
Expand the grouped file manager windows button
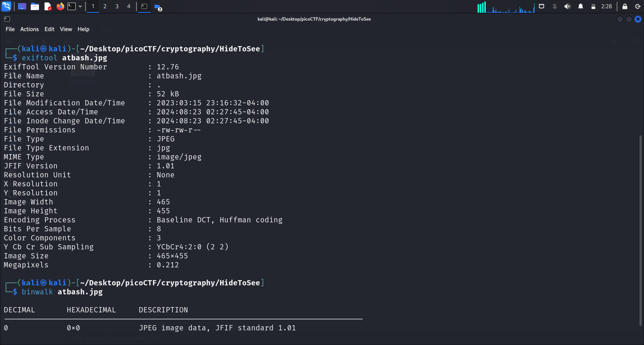tap(158, 7)
